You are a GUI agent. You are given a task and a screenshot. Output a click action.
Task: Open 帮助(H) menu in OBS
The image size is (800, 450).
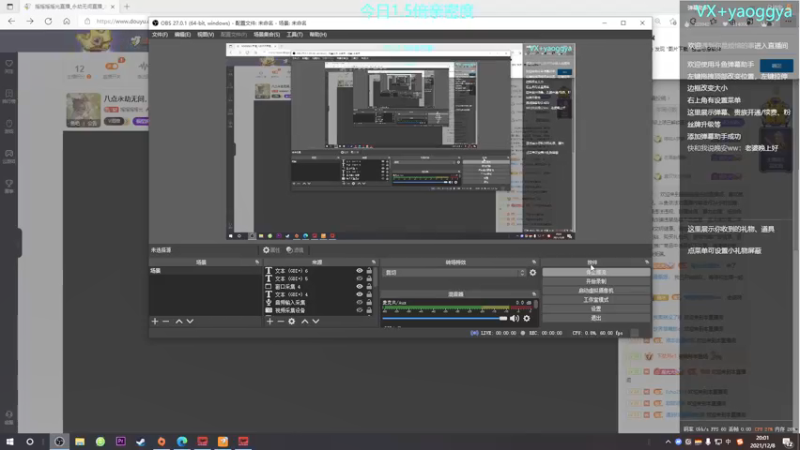click(318, 35)
